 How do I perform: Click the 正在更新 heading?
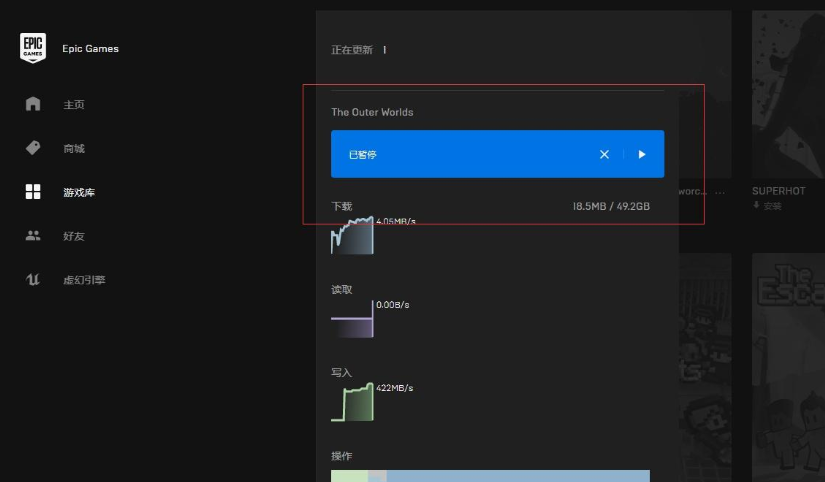click(x=351, y=50)
